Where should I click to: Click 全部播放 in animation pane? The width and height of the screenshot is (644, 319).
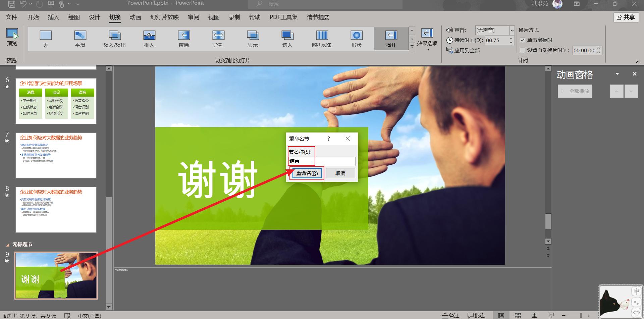pos(575,91)
